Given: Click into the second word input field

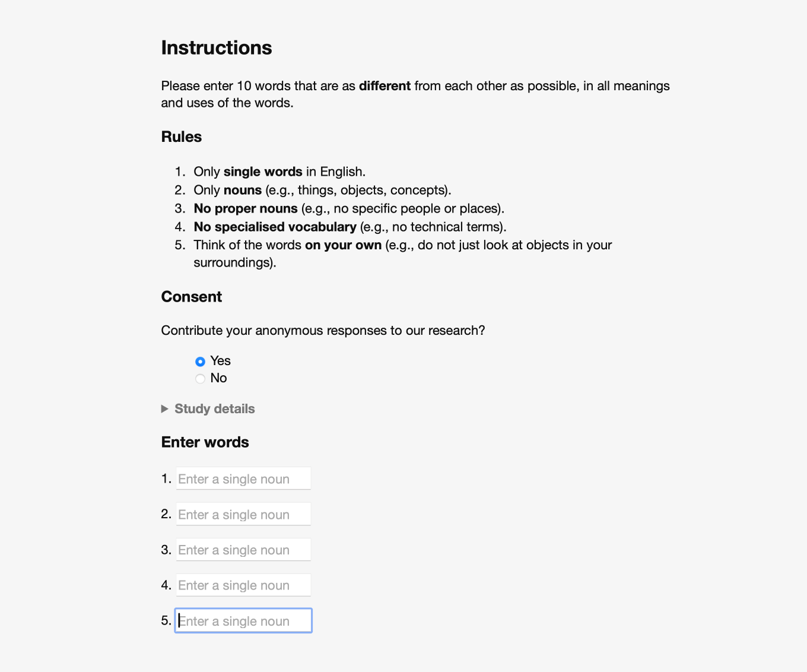Looking at the screenshot, I should 243,514.
